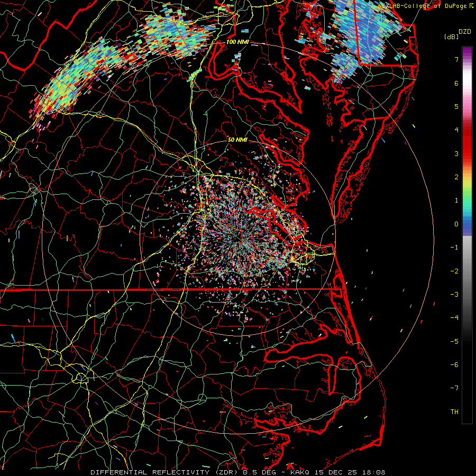Click legend value -5

pos(454,342)
